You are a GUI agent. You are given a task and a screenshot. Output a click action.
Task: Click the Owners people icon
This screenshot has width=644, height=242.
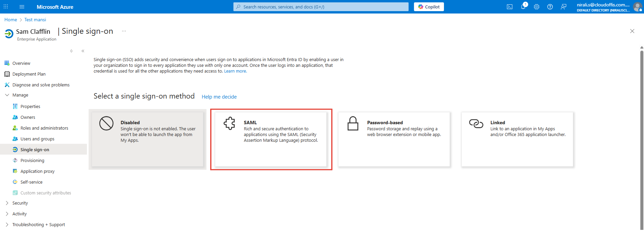tap(15, 117)
